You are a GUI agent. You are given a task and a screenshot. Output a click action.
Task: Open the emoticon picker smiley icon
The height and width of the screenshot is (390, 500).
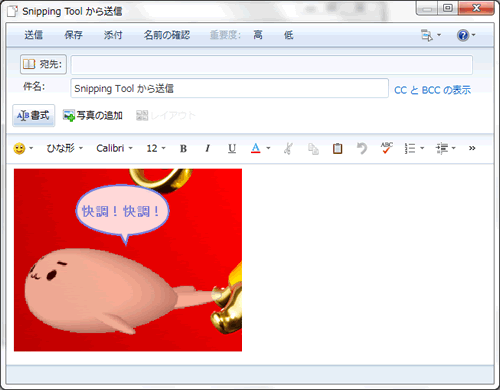point(19,148)
